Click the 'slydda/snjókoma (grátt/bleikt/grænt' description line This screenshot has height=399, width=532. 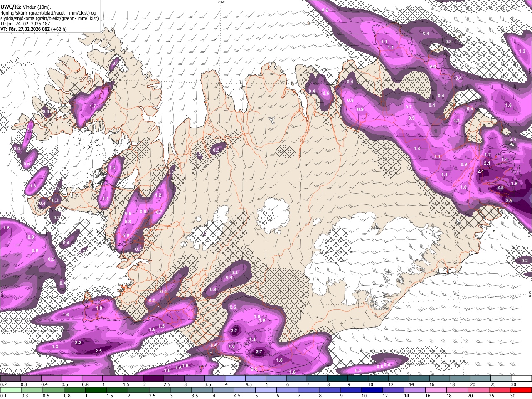49,18
